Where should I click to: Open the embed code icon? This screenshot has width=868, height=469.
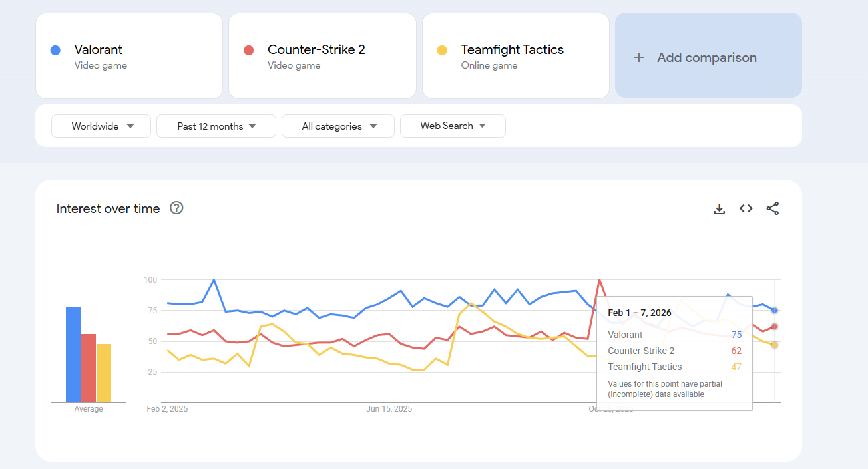point(746,208)
